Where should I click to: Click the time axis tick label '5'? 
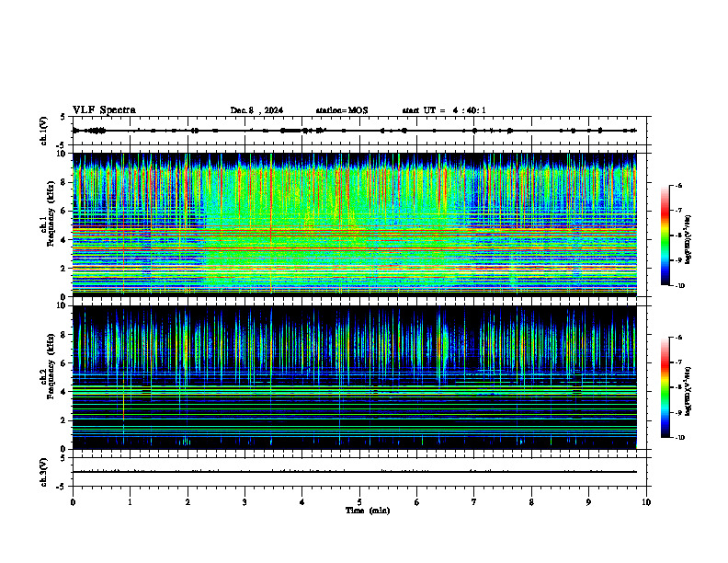359,502
